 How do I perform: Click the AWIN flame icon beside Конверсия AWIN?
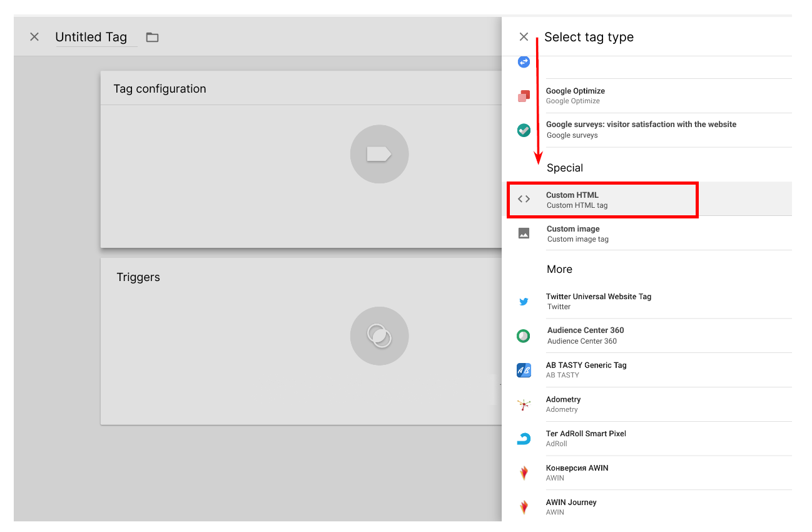524,473
